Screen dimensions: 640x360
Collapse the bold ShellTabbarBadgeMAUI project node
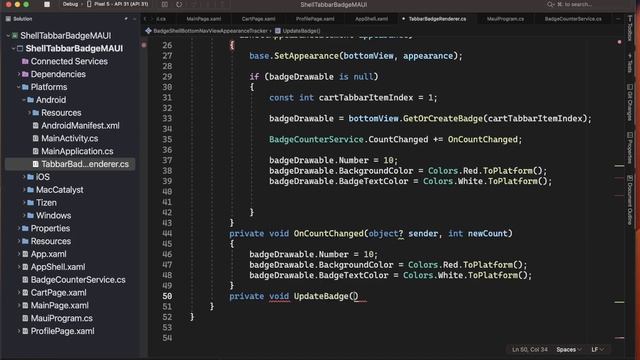13,48
